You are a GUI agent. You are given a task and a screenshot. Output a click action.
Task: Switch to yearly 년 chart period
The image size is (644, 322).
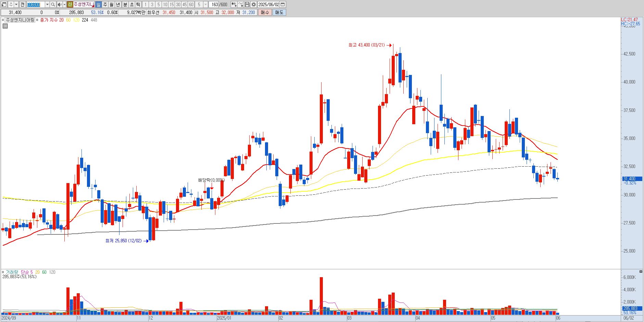[x=118, y=4]
